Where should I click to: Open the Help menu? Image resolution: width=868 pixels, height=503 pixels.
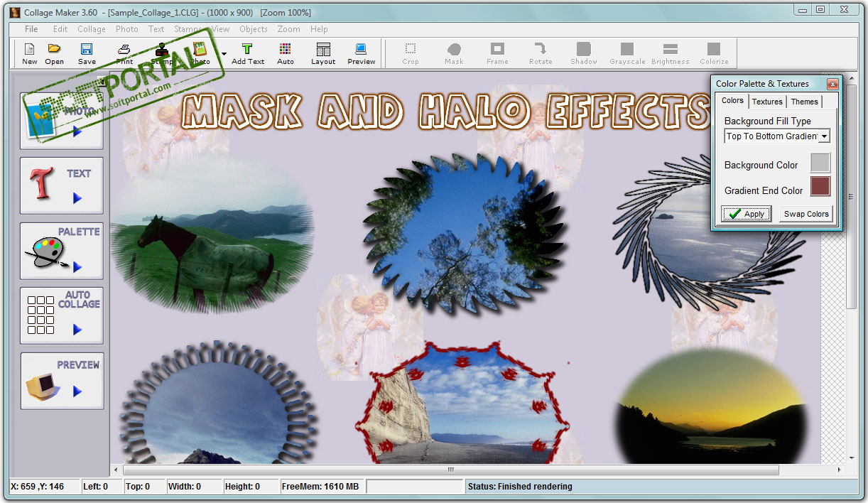pos(319,29)
